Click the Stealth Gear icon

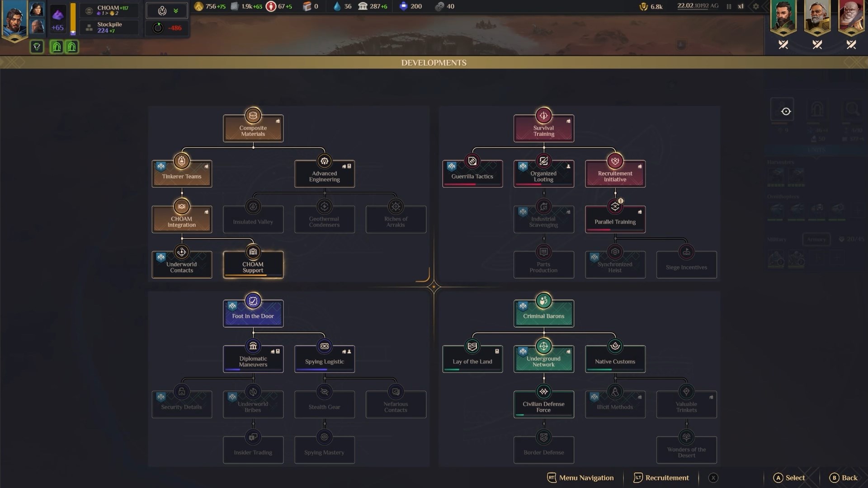click(x=325, y=392)
